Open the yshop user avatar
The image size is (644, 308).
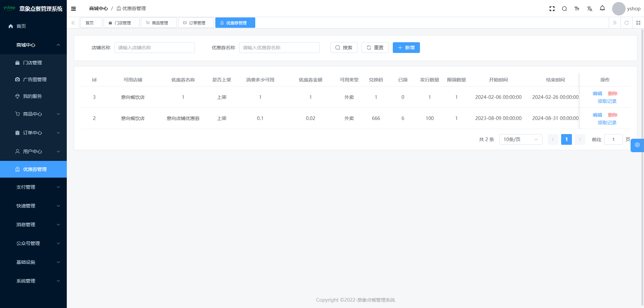coord(619,9)
